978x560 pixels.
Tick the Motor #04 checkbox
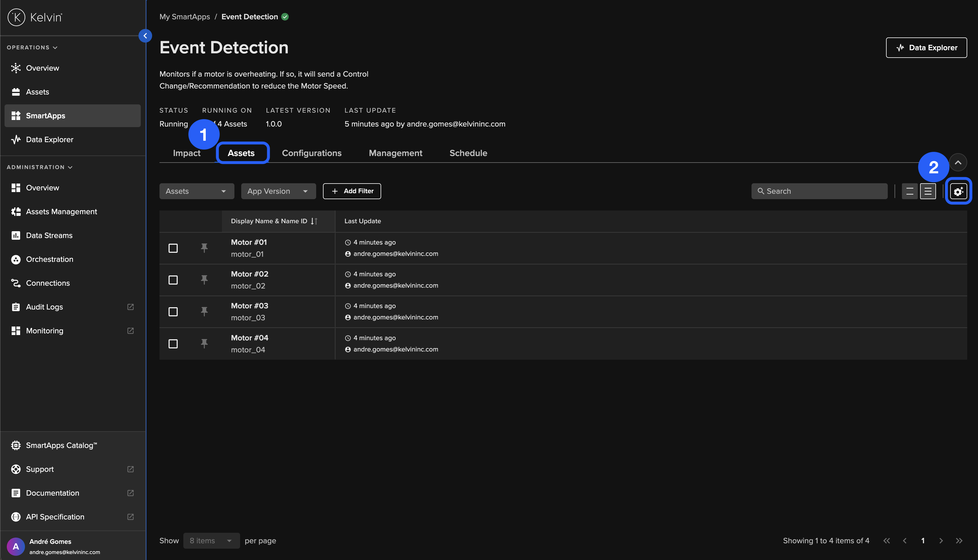173,344
